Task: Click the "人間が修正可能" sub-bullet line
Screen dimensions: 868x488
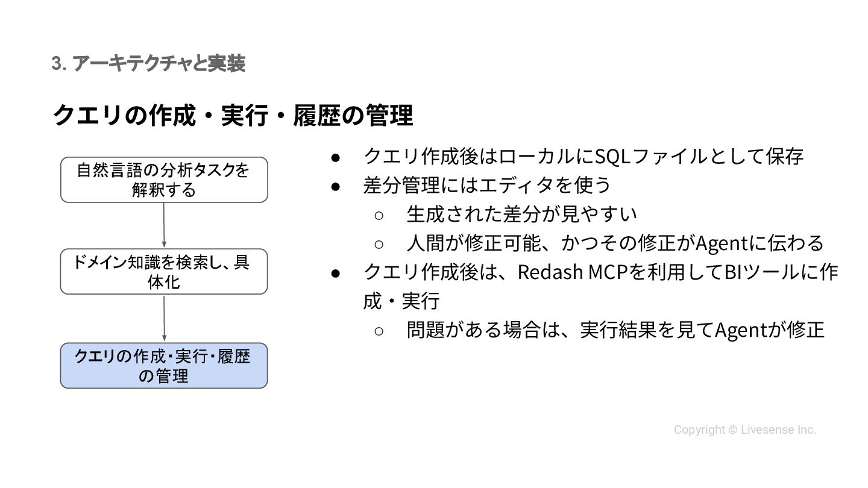Action: click(x=615, y=243)
